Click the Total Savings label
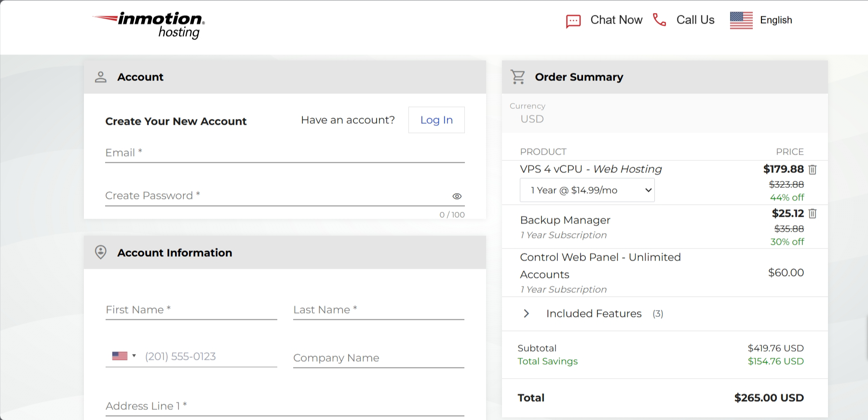 pos(547,361)
